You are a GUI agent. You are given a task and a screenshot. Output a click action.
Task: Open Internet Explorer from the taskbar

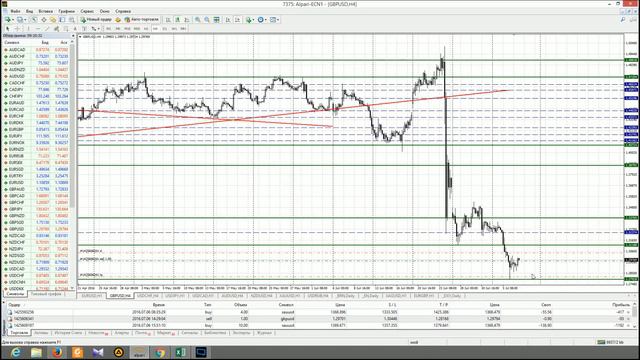16,352
